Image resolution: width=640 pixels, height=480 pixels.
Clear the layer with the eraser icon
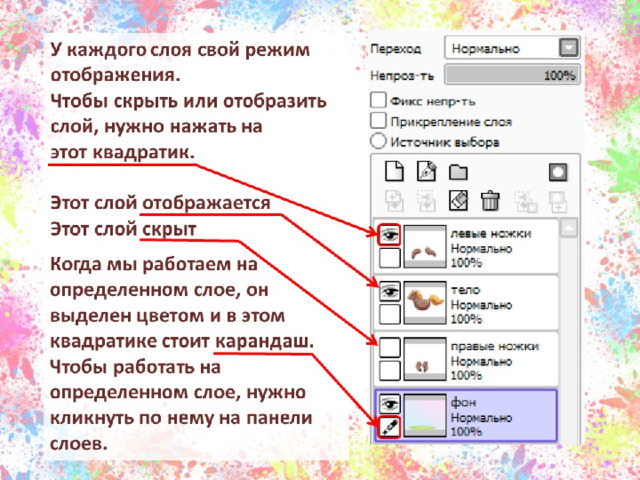tap(458, 200)
